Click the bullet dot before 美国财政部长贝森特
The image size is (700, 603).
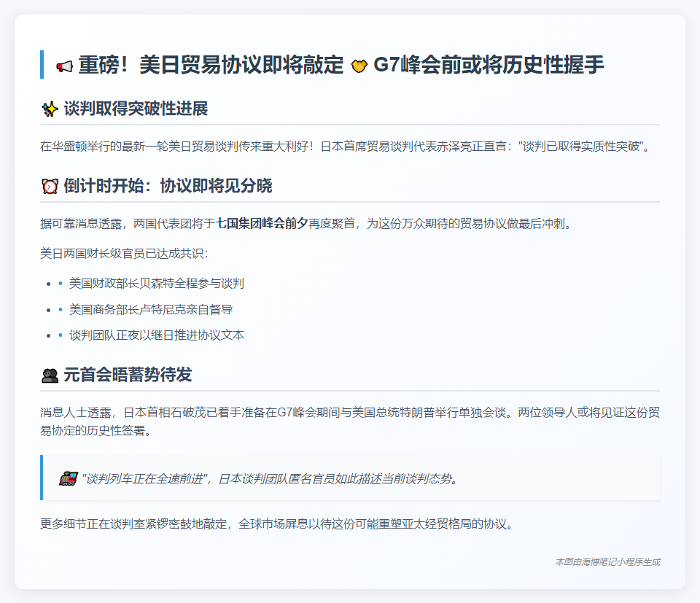point(61,283)
